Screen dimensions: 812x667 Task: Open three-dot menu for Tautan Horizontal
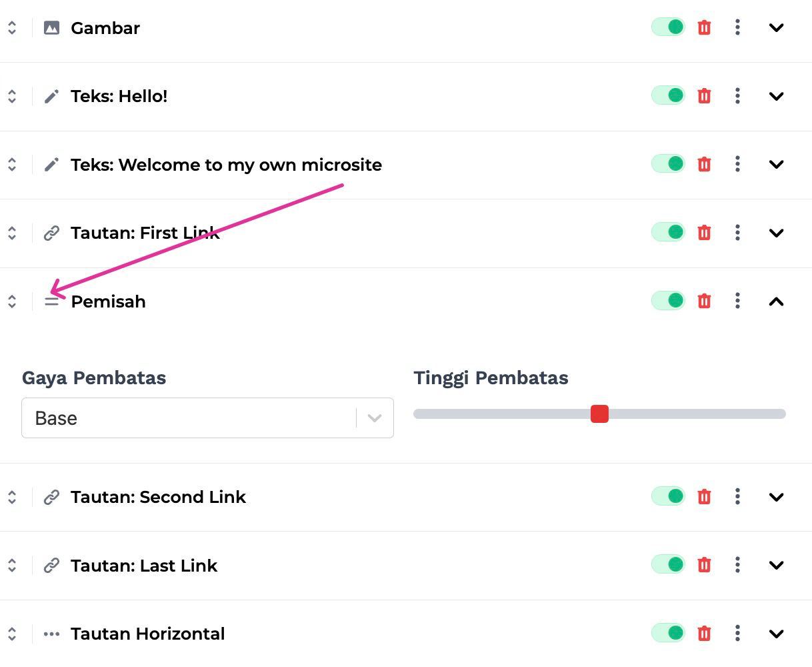click(737, 633)
